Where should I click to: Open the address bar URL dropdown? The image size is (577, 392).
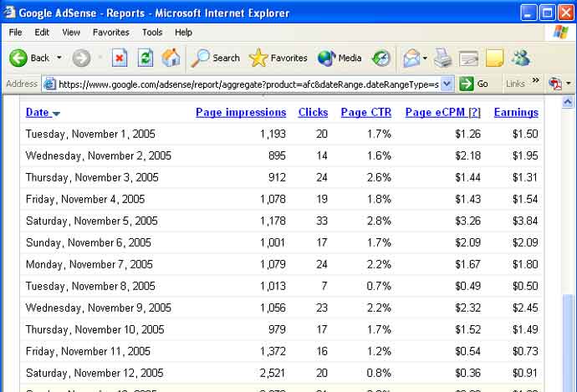pyautogui.click(x=447, y=84)
